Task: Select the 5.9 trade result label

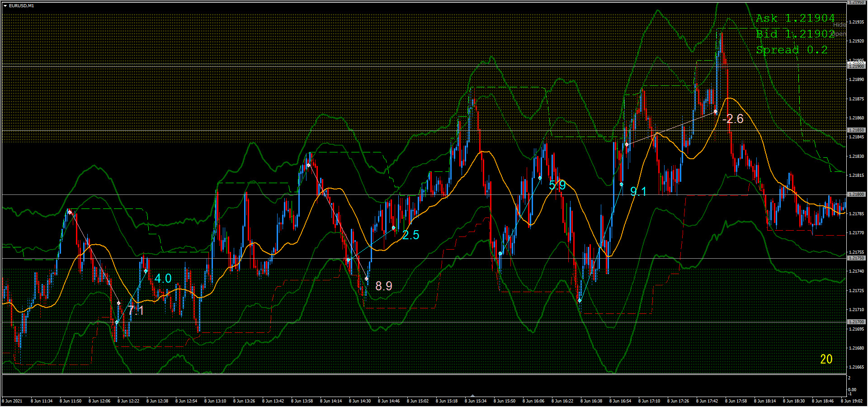Action: click(x=557, y=185)
